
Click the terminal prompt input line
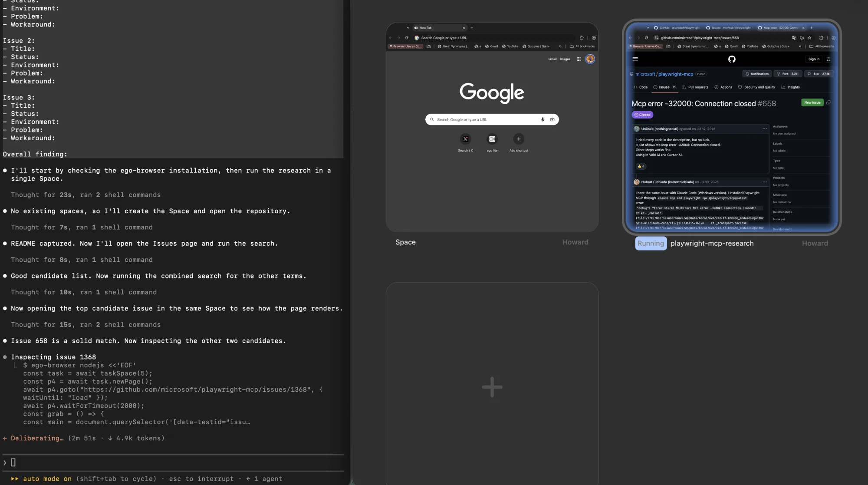[x=173, y=462]
